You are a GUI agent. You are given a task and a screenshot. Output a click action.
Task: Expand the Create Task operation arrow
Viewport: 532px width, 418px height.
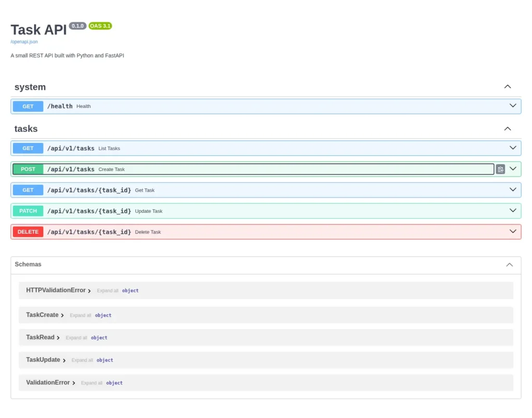tap(513, 169)
